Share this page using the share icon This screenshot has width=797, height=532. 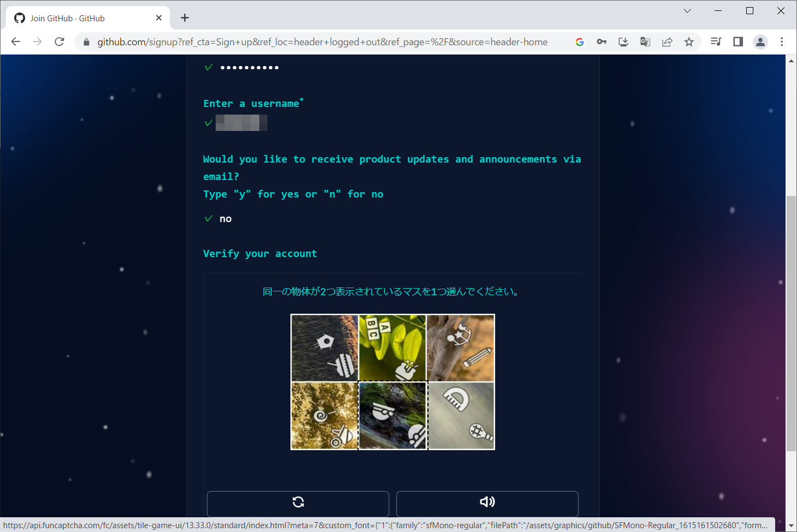(x=667, y=42)
